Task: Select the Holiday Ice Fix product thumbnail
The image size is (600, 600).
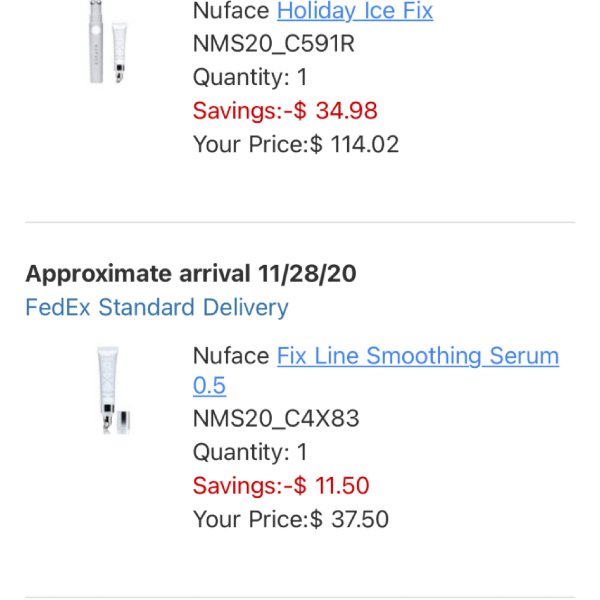Action: [x=108, y=42]
